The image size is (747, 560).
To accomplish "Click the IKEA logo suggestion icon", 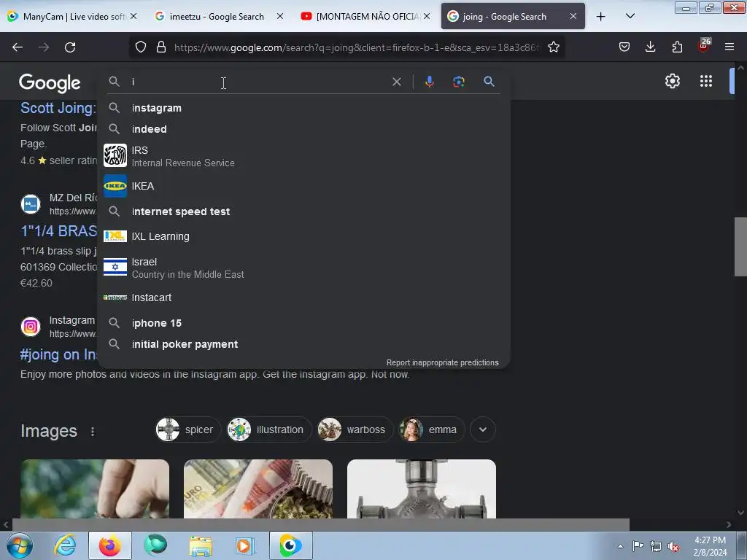I will point(115,186).
